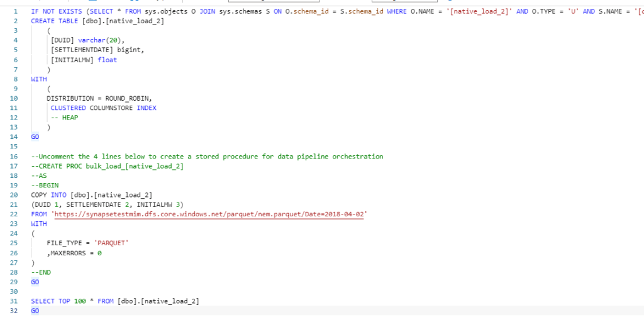Viewport: 644px width, 322px height.
Task: Click the column mapping line with DUID 1
Action: 107,204
